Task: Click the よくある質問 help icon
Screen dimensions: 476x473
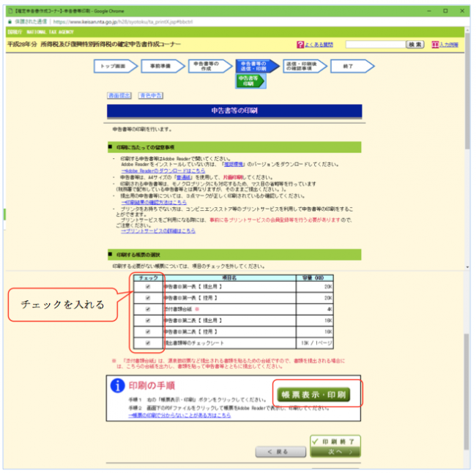Action: (300, 45)
